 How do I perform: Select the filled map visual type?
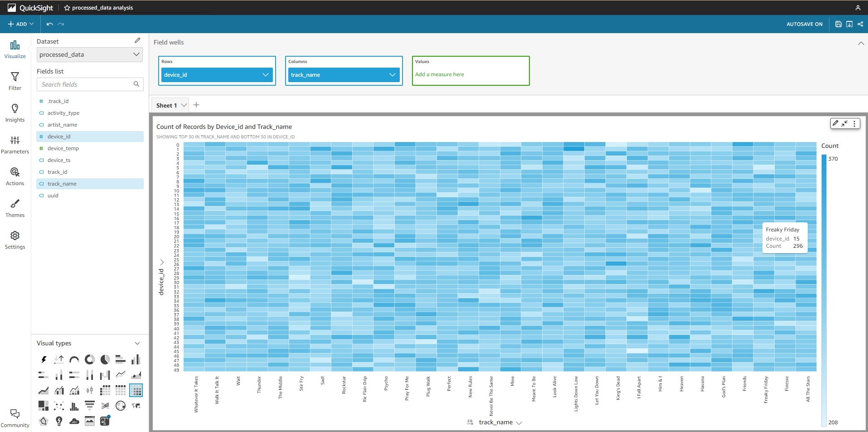(136, 406)
